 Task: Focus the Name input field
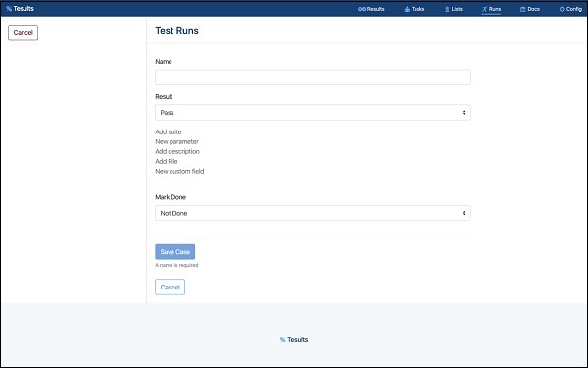(313, 78)
